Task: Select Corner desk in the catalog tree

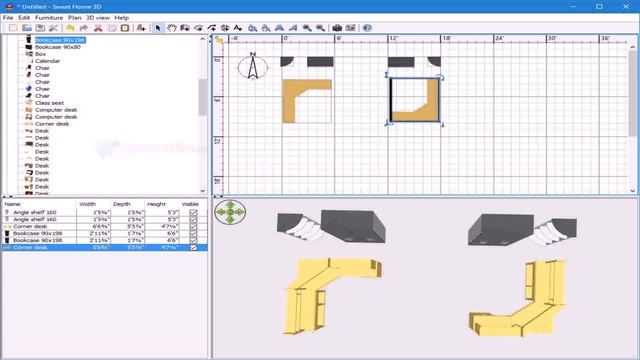Action: (x=52, y=124)
